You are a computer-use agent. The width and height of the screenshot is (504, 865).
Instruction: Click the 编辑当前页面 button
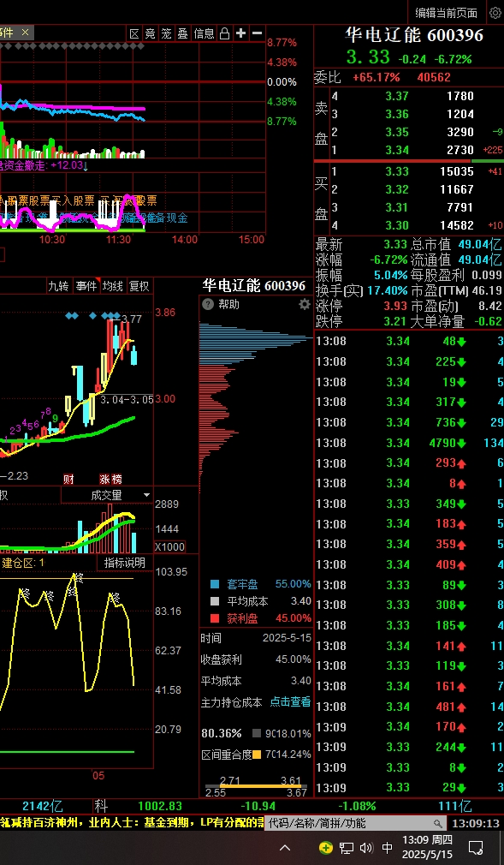(x=446, y=13)
